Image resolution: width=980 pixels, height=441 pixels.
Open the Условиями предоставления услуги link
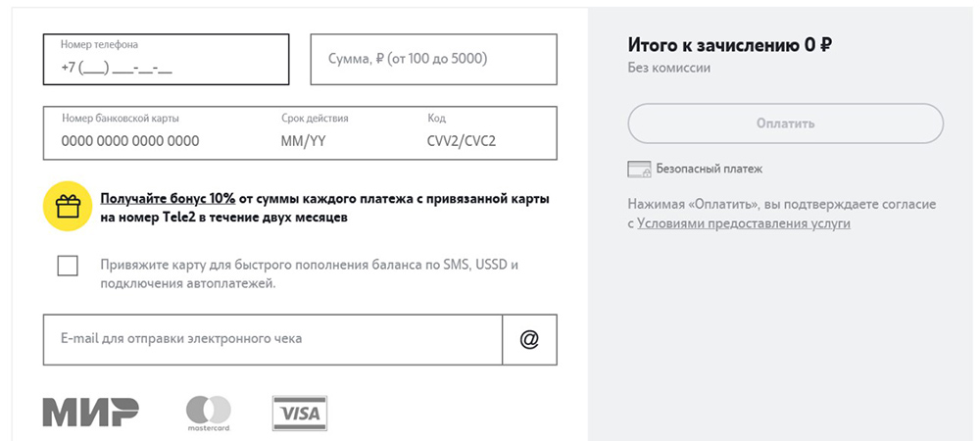(x=744, y=223)
